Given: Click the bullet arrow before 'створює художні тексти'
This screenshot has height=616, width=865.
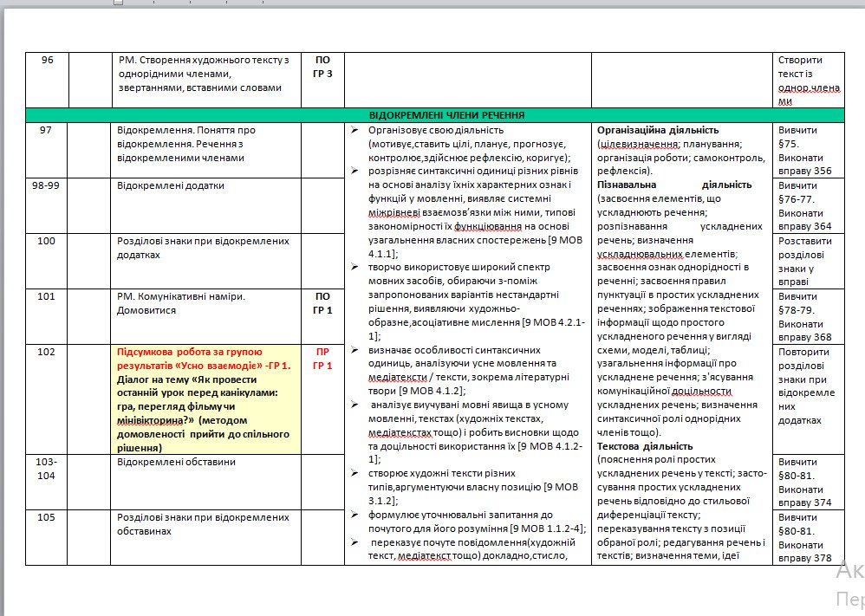Looking at the screenshot, I should [x=354, y=473].
